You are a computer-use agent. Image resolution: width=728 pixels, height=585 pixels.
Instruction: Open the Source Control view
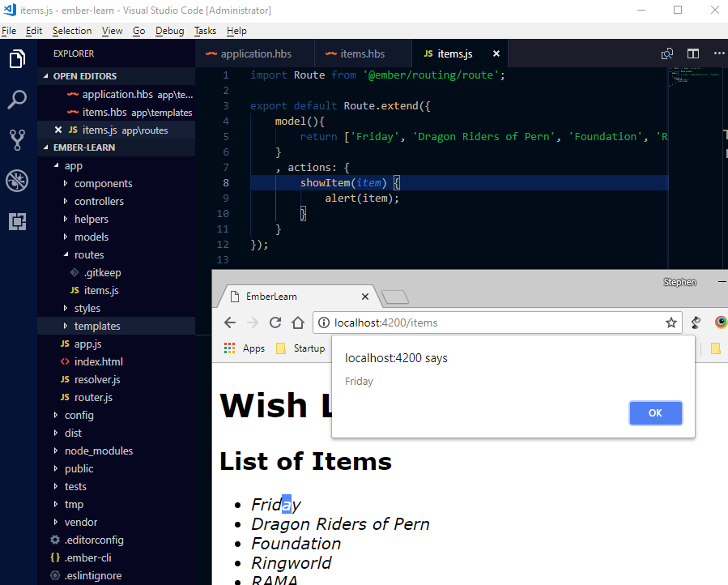coord(17,140)
